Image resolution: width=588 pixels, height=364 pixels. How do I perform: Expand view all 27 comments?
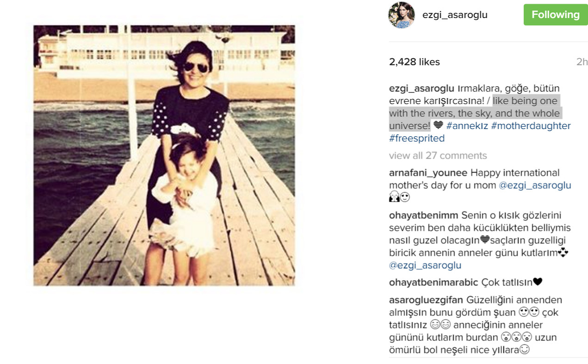point(438,155)
